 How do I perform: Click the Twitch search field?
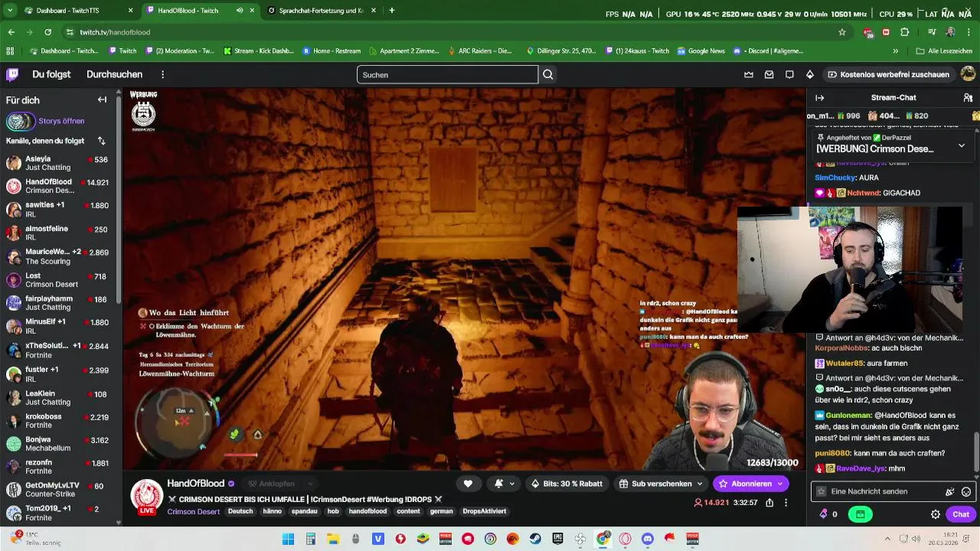pos(447,74)
